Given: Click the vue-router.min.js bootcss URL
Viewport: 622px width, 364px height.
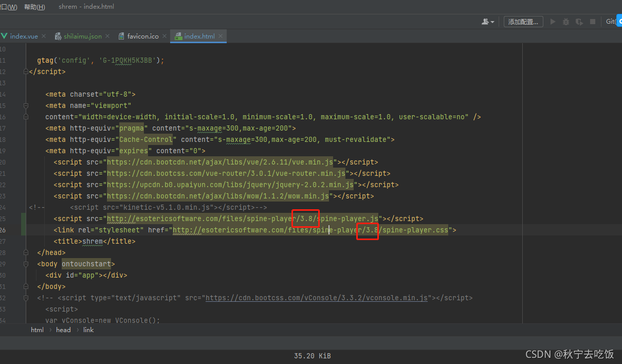Looking at the screenshot, I should tap(226, 173).
